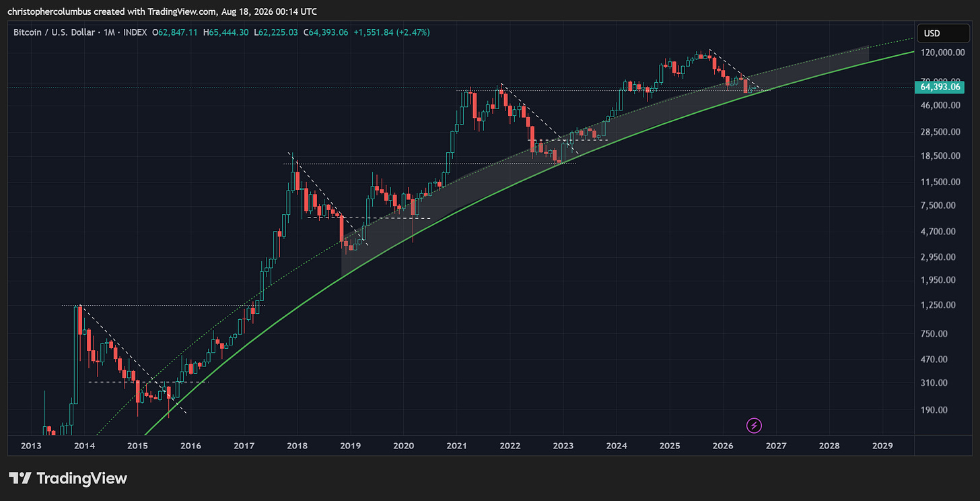Click the +1,551.84 (+2.47%) change value
The image size is (980, 501).
click(x=391, y=32)
